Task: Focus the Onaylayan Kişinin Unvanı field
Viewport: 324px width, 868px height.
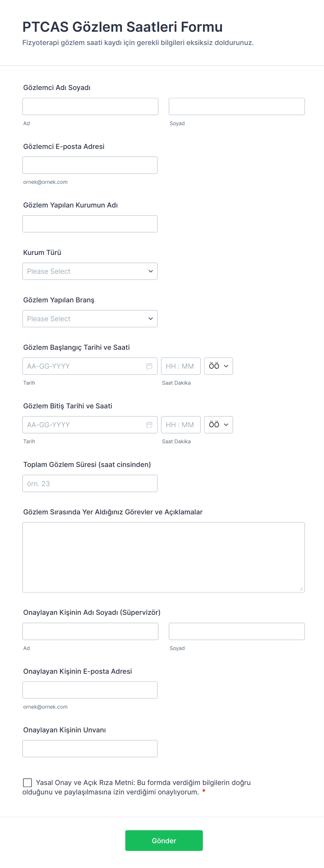Action: pyautogui.click(x=90, y=749)
